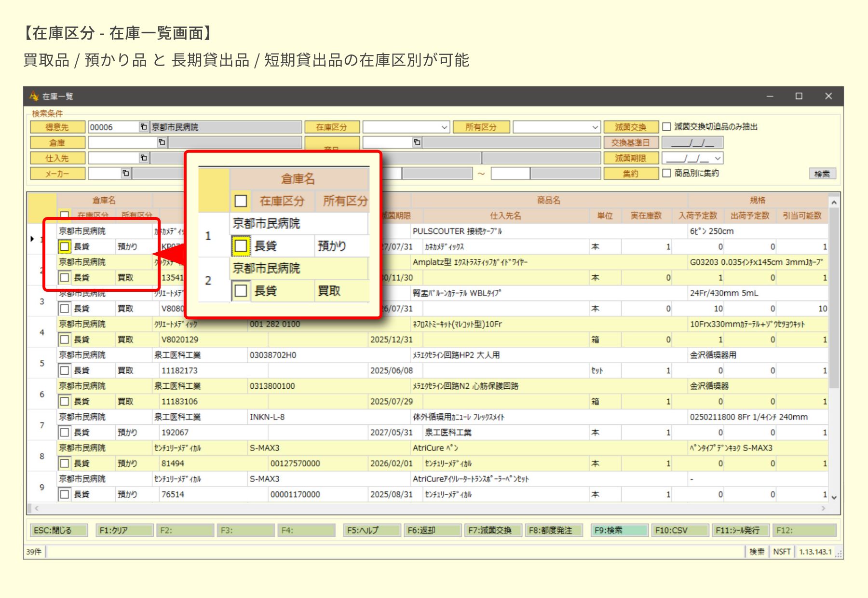
Task: Click the 入荷予定数 column header
Action: [698, 216]
